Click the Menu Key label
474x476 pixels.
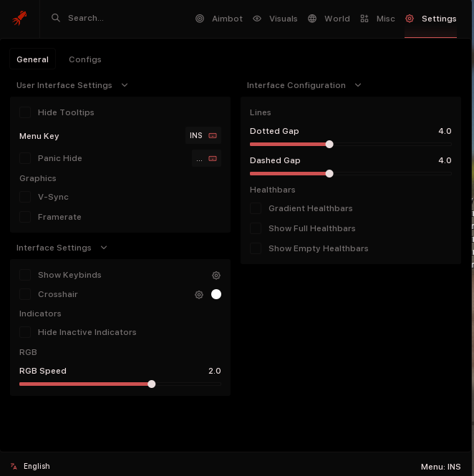click(x=39, y=136)
